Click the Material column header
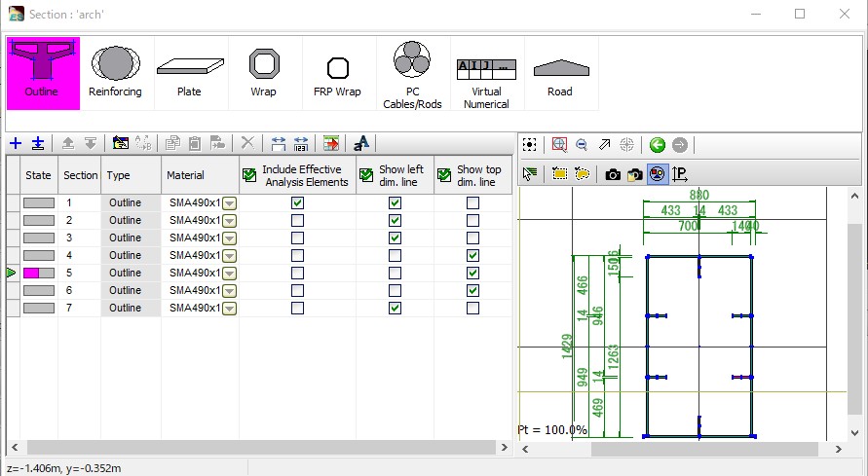868x476 pixels. click(200, 175)
